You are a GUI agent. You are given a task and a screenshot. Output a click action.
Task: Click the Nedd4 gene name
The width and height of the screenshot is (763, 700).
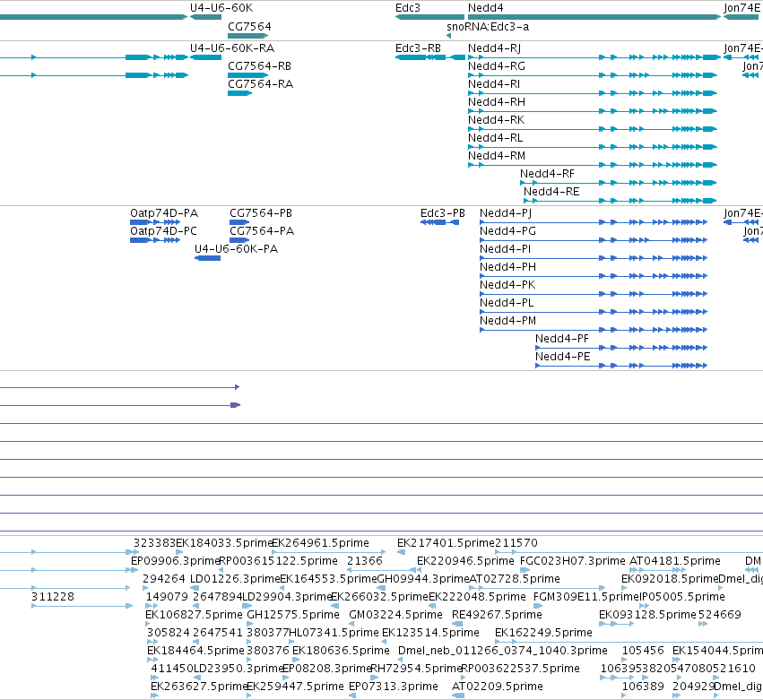pyautogui.click(x=486, y=8)
